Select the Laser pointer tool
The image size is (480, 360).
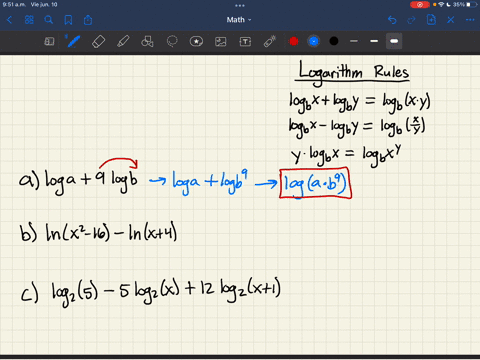pos(270,41)
